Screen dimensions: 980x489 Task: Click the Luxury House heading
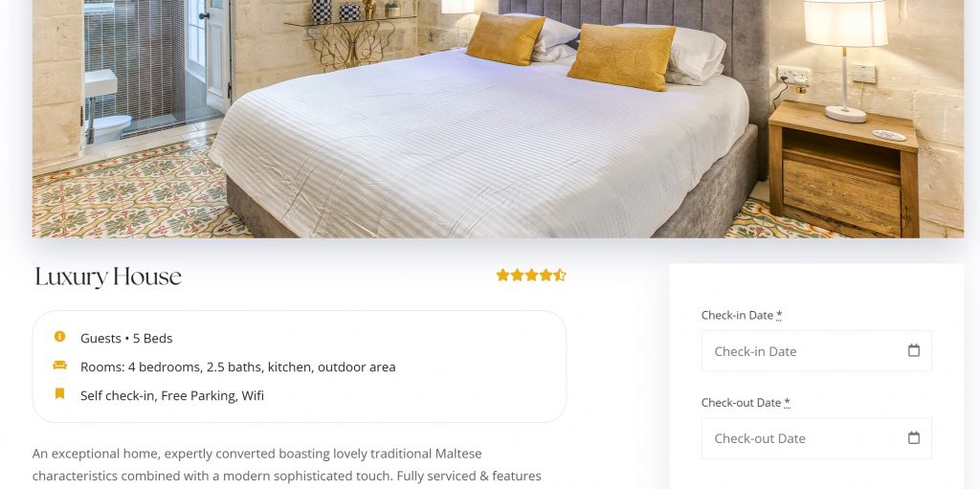(108, 277)
